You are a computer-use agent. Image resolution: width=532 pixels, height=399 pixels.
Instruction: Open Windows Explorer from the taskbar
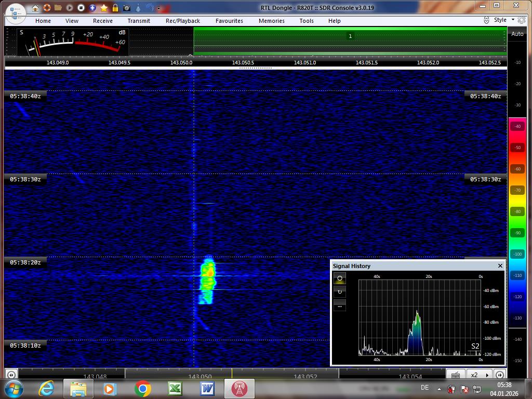tap(78, 389)
